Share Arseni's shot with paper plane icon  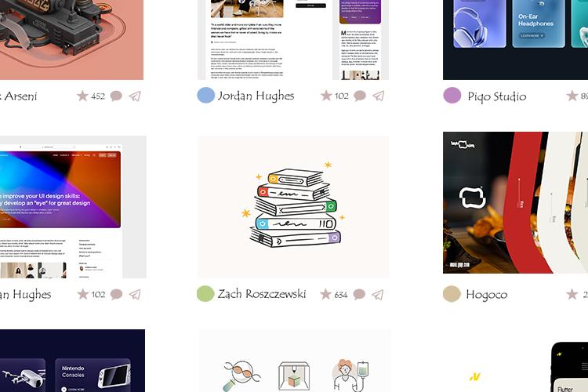point(135,96)
